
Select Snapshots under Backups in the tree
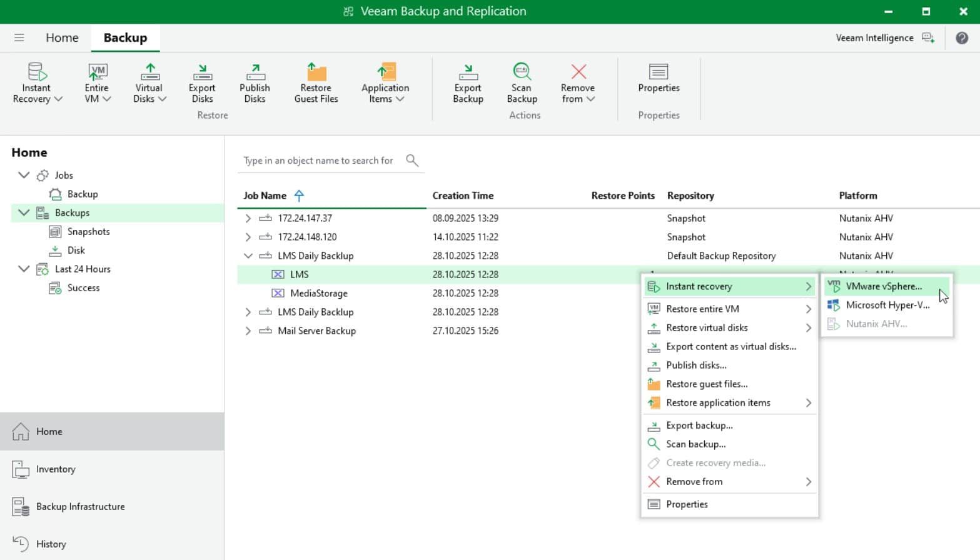pyautogui.click(x=88, y=231)
